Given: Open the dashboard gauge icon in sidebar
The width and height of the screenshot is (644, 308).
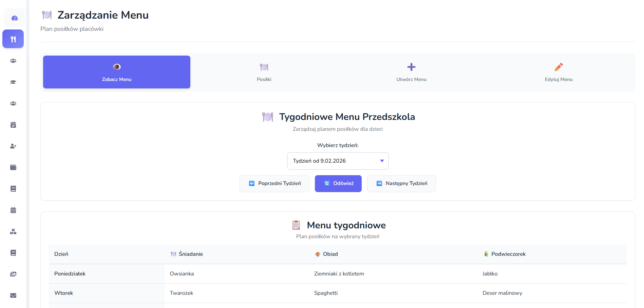Looking at the screenshot, I should (x=14, y=18).
